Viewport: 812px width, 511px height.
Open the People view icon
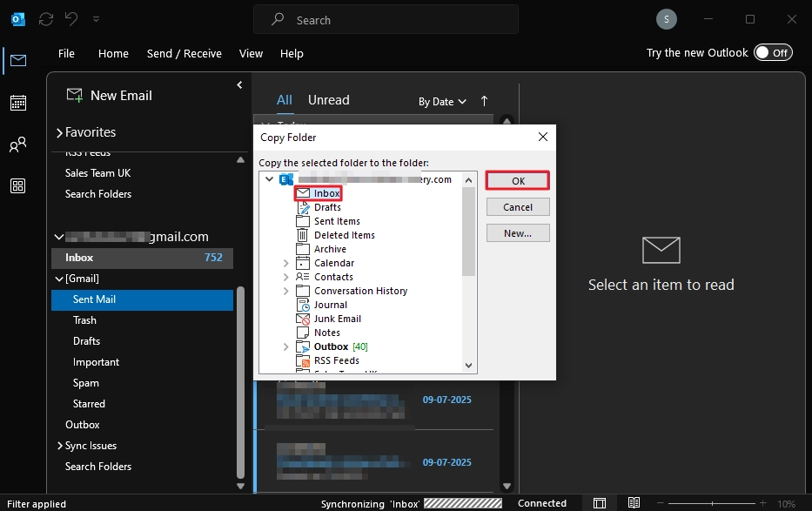pyautogui.click(x=17, y=145)
